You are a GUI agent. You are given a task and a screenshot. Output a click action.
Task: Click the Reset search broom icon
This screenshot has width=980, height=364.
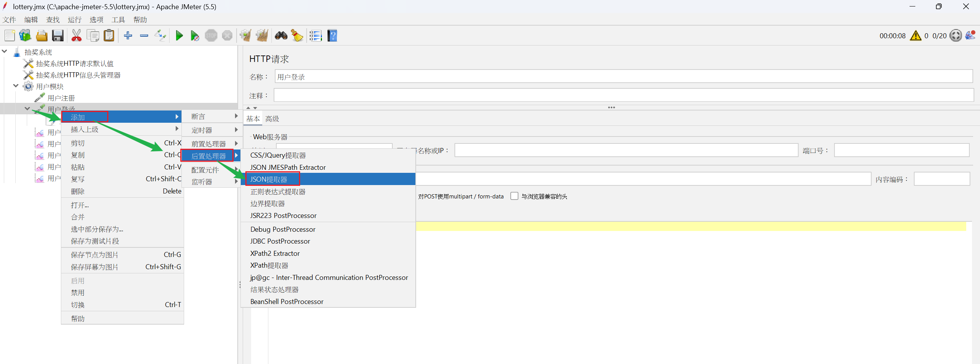click(297, 36)
